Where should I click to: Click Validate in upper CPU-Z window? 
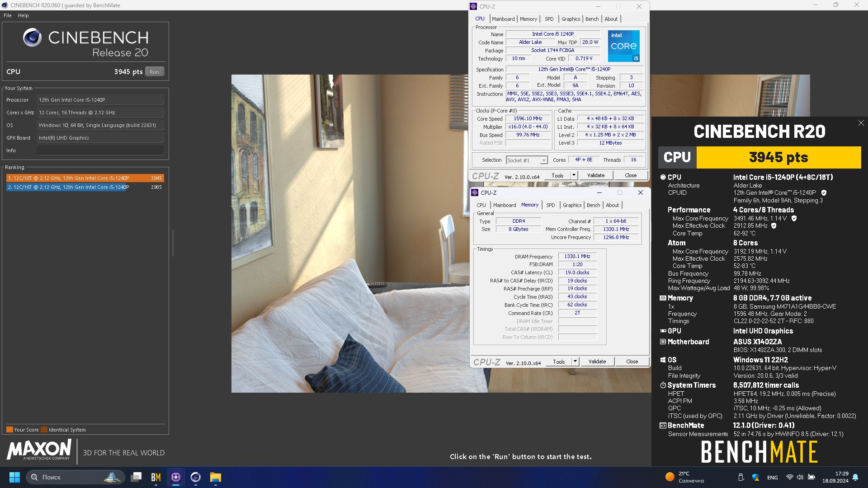pos(595,175)
